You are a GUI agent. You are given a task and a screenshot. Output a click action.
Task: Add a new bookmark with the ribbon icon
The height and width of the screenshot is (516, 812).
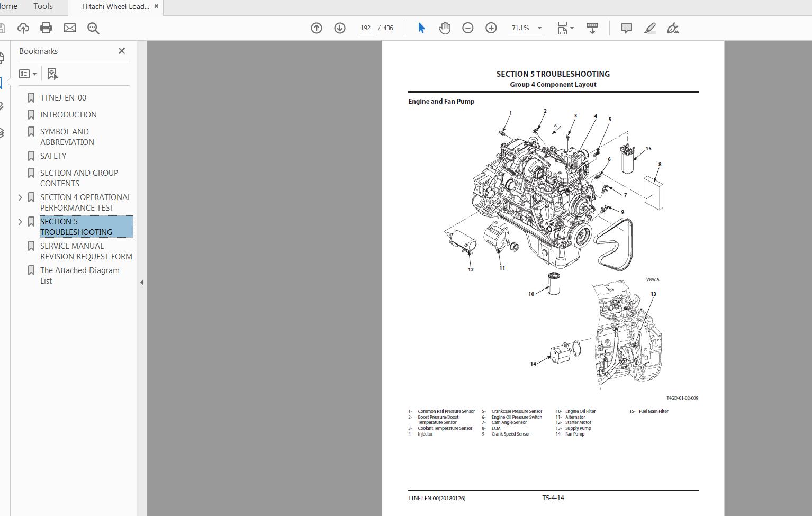[x=52, y=74]
